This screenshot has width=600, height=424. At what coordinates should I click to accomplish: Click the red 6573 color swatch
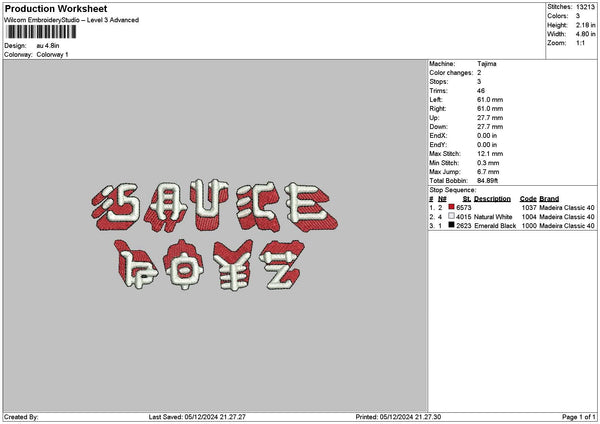[x=452, y=207]
